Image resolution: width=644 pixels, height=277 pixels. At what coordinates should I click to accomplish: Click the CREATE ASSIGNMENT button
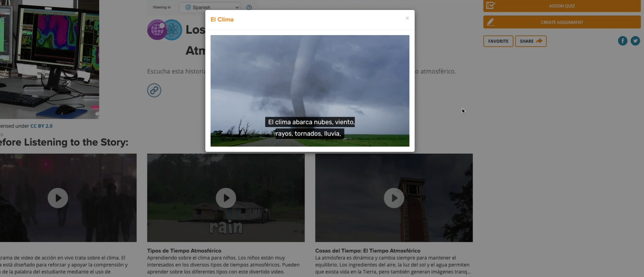pos(562,22)
